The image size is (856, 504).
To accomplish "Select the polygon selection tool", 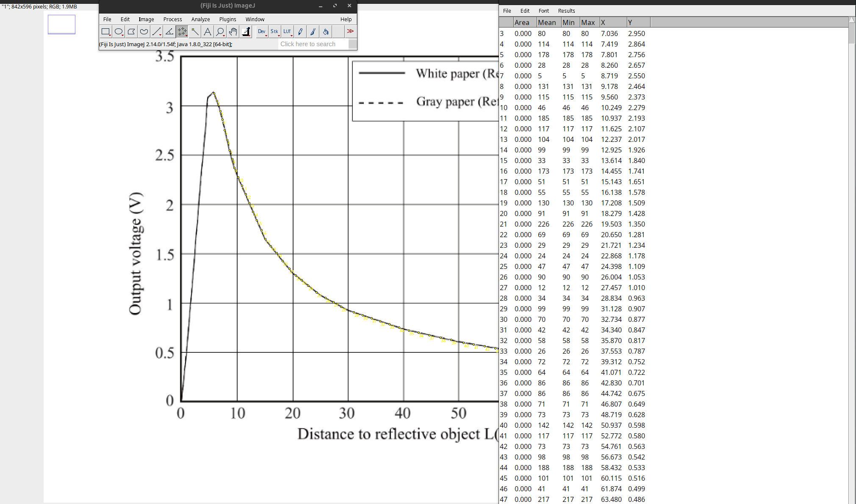I will (x=131, y=31).
